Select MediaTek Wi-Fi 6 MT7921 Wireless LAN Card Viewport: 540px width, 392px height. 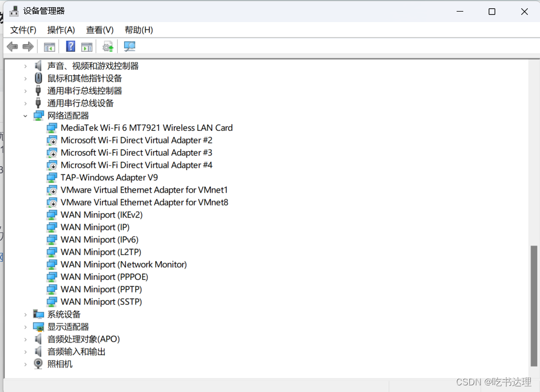(x=147, y=128)
